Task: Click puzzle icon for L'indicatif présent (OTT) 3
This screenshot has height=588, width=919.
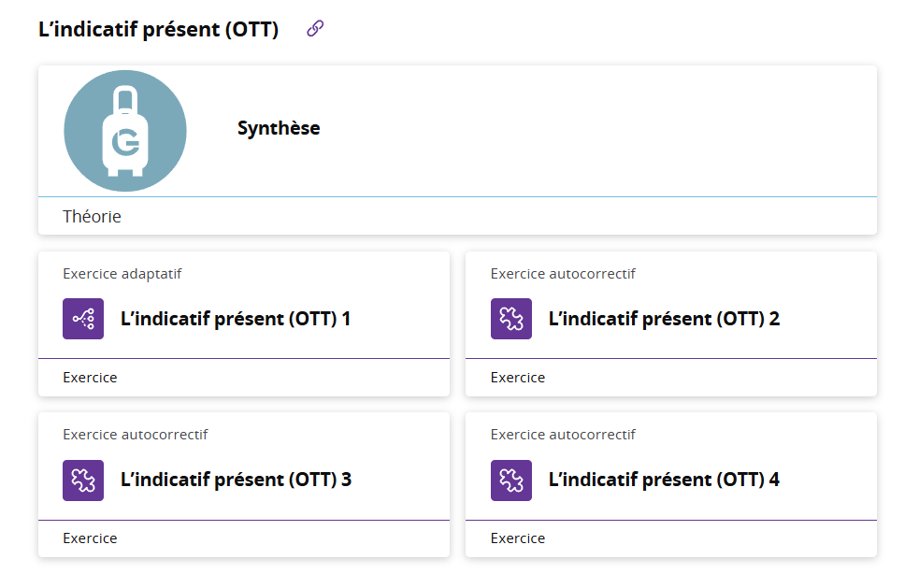Action: [x=83, y=480]
